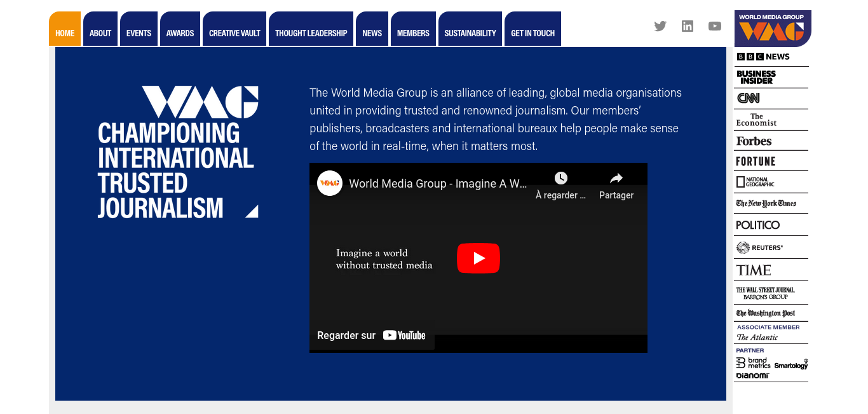Open The Atlantic associate member logo
The image size is (868, 414).
coord(757,338)
